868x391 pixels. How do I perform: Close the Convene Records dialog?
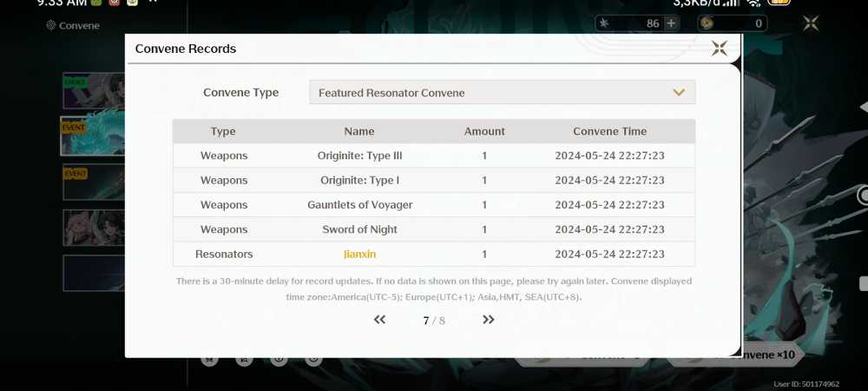click(719, 48)
